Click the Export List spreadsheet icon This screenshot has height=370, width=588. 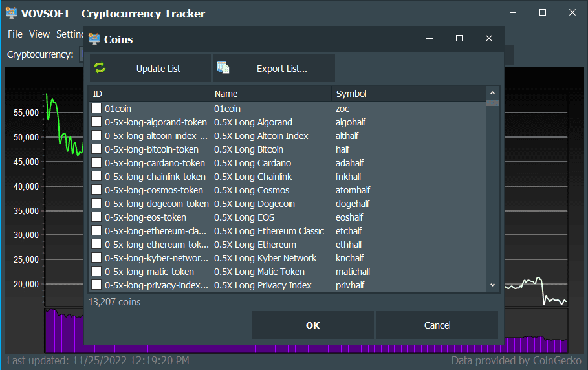[x=224, y=69]
